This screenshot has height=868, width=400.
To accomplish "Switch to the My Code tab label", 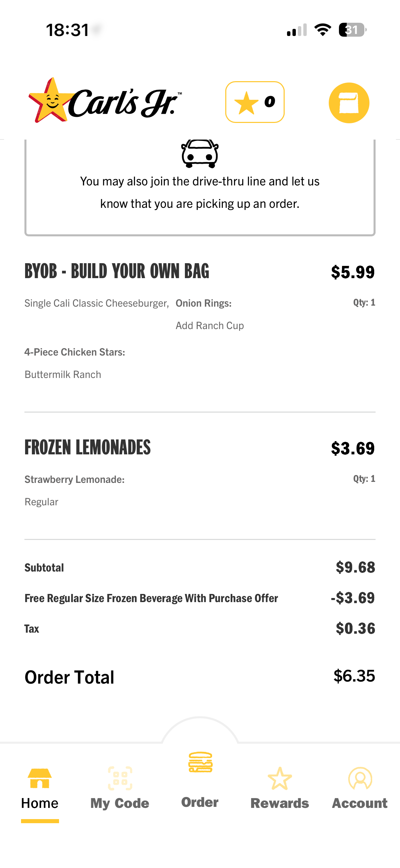I will tap(120, 803).
